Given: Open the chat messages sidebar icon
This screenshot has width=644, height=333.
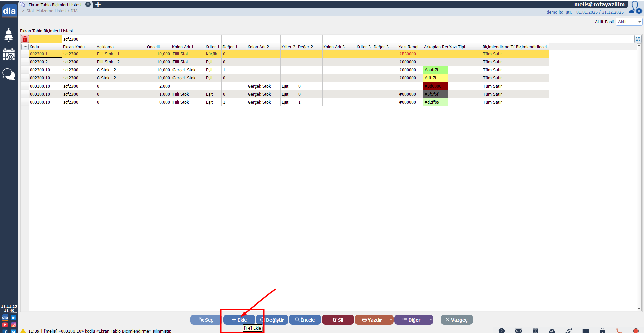Looking at the screenshot, I should [9, 74].
